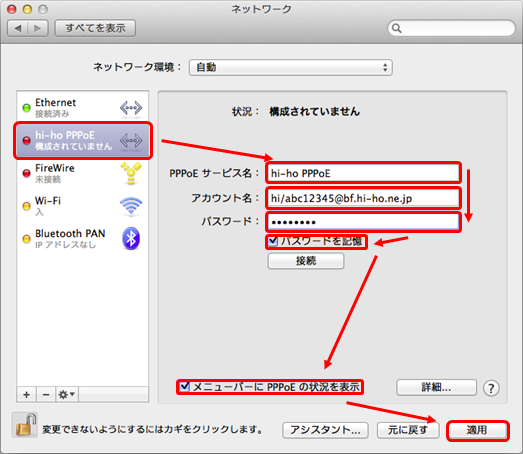Open the help question mark button
523x454 pixels.
point(491,388)
